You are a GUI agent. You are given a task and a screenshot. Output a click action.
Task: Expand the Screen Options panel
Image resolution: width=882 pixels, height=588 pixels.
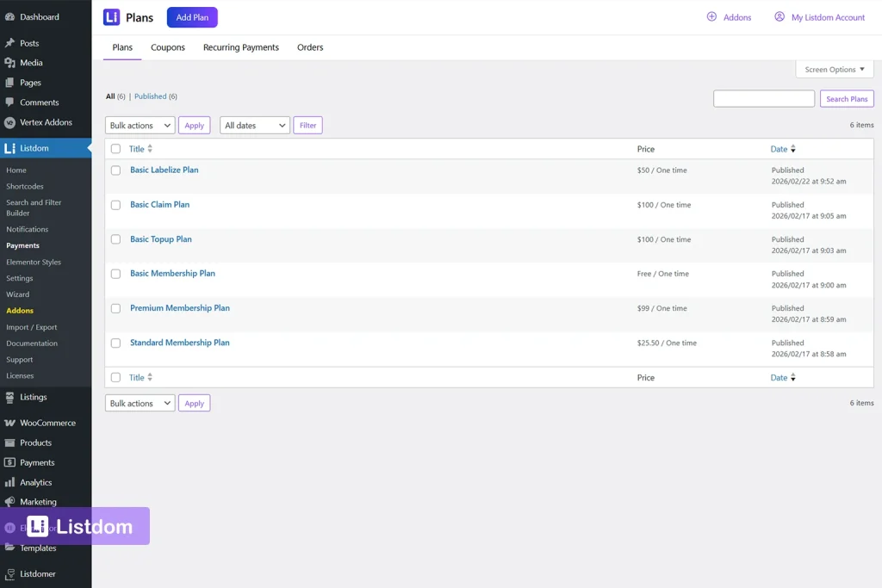(833, 69)
